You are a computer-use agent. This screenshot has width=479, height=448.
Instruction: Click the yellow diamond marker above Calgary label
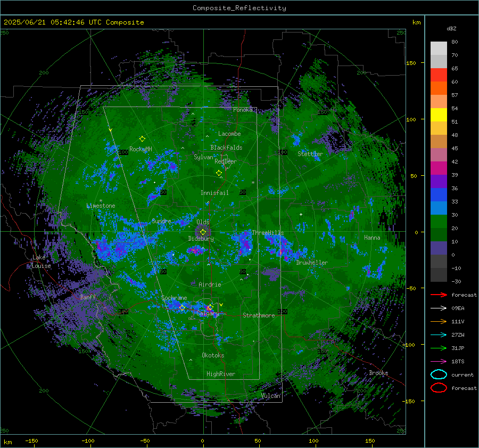210,307
